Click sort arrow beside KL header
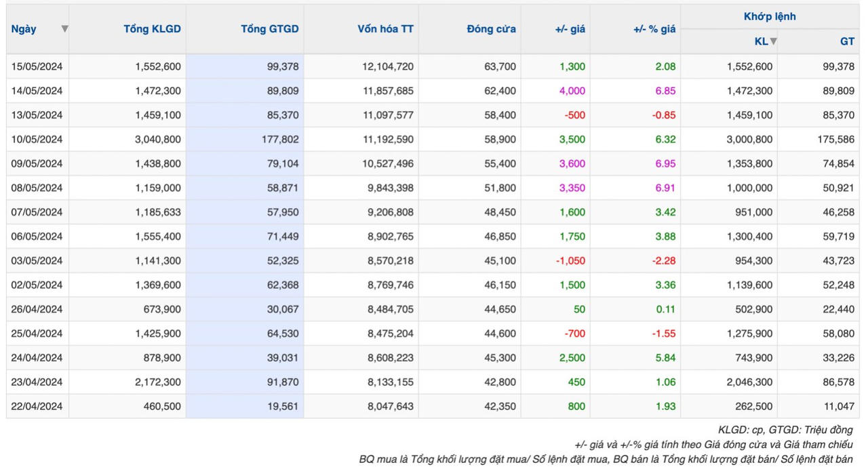 773,41
